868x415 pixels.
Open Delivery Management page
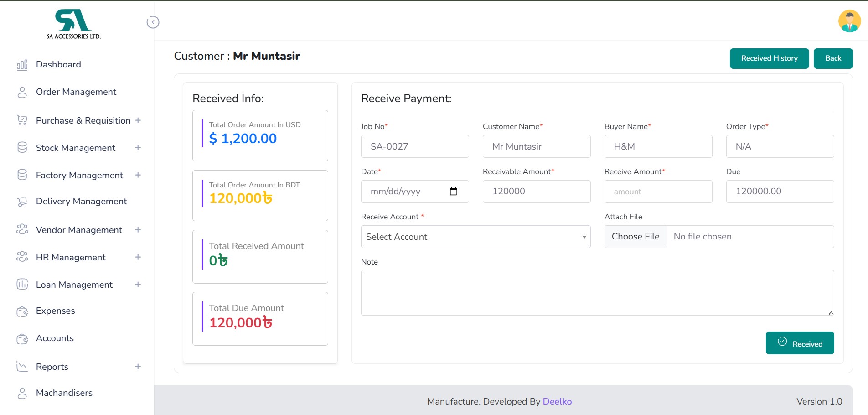click(x=81, y=202)
